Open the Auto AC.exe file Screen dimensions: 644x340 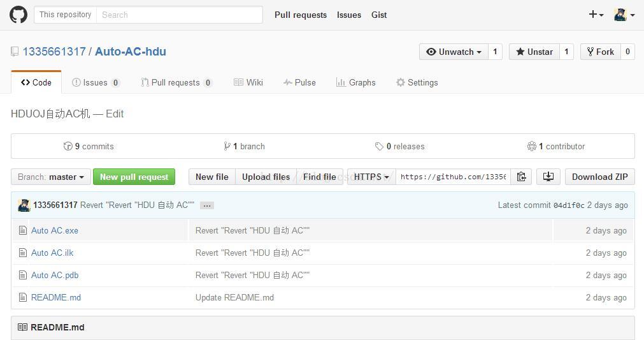click(x=55, y=231)
